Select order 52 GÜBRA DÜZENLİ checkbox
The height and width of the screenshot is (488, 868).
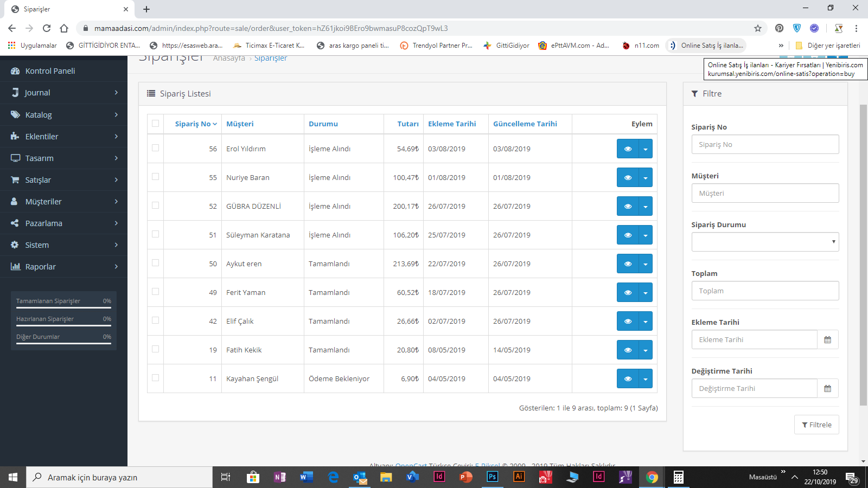click(x=156, y=206)
